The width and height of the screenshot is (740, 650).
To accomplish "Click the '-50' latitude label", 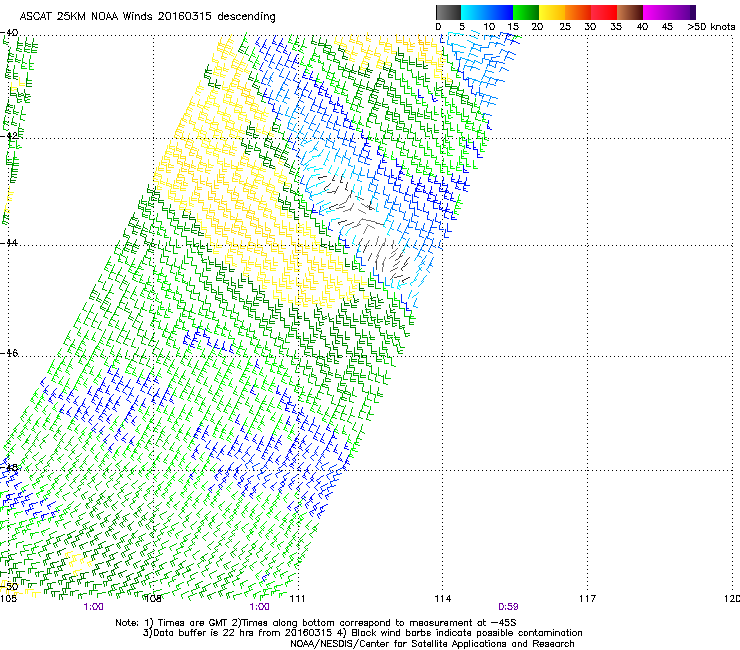I will 9,587.
